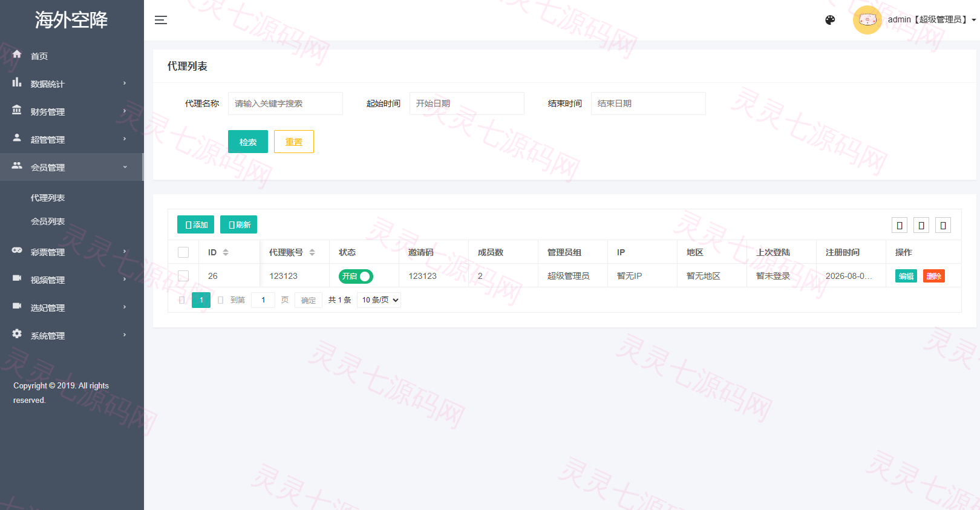Click the 彩票管理 gamepad icon

(17, 250)
